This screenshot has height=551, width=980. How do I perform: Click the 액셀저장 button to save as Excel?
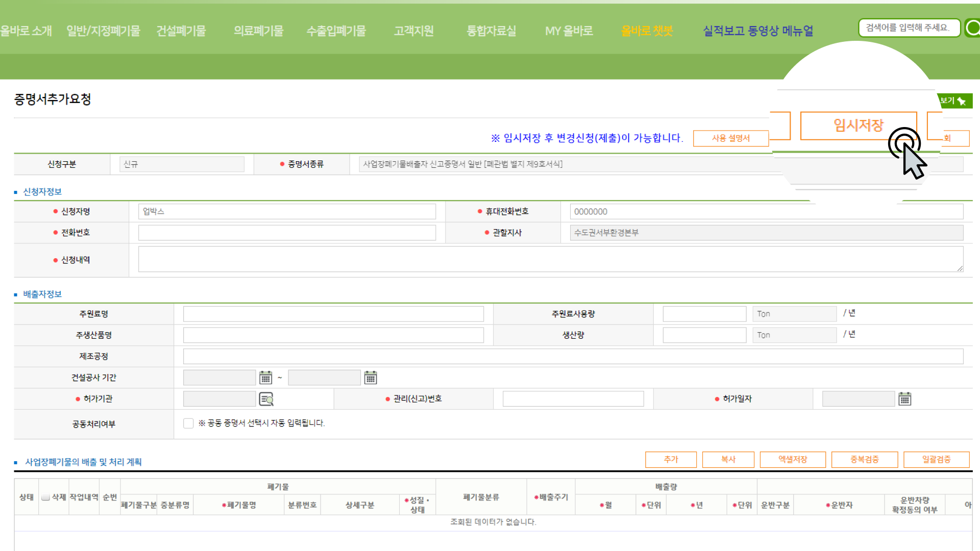pyautogui.click(x=794, y=460)
